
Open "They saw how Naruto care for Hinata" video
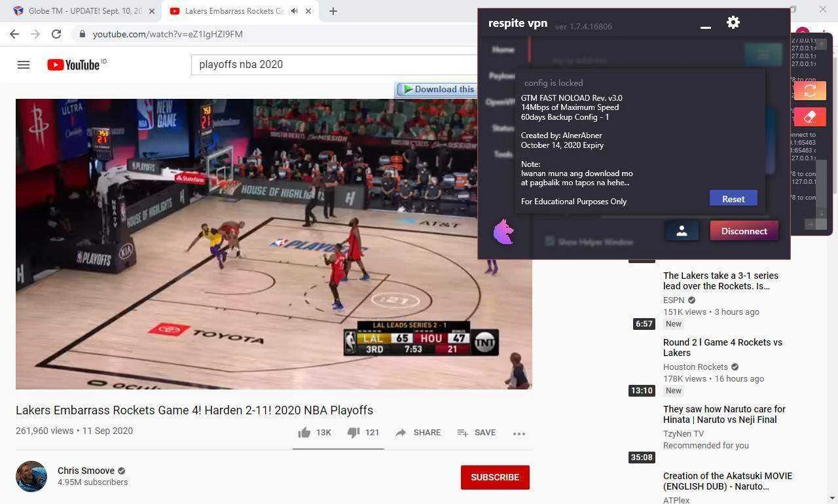pos(724,414)
